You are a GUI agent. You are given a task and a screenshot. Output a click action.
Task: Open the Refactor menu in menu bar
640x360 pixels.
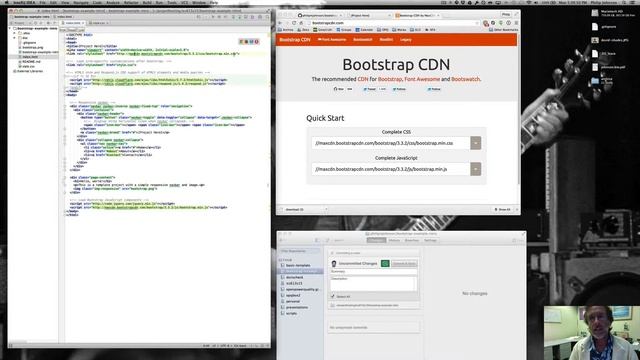[x=131, y=2]
